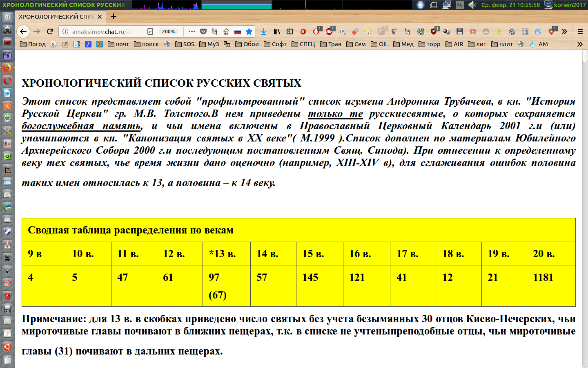The height and width of the screenshot is (368, 588).
Task: Select the '145' table cell
Action: [x=320, y=286]
